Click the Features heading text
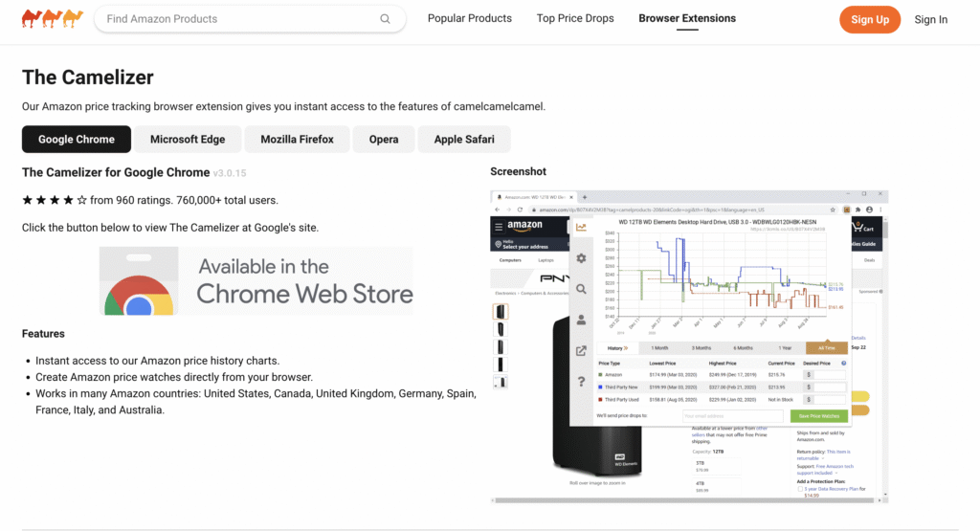Screen dimensions: 980x531 [x=43, y=334]
